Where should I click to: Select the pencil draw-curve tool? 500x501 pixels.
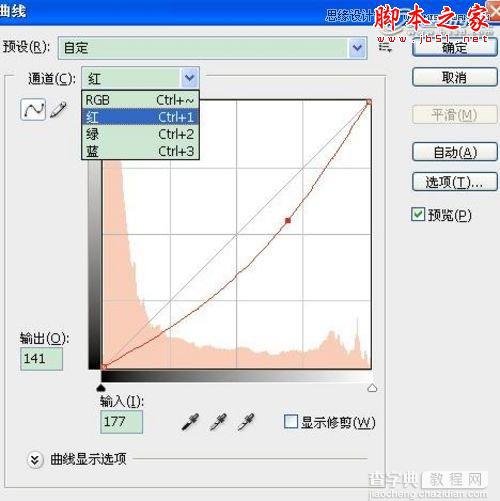click(58, 109)
